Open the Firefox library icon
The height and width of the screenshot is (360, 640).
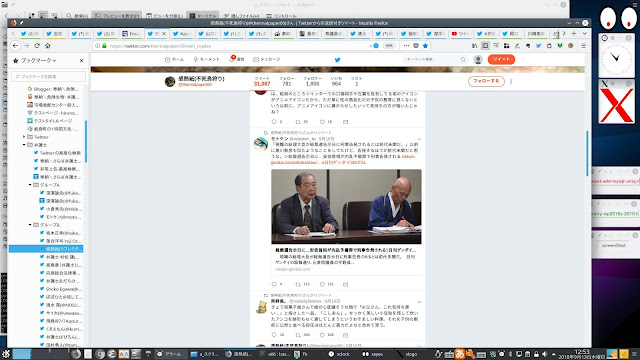[474, 46]
